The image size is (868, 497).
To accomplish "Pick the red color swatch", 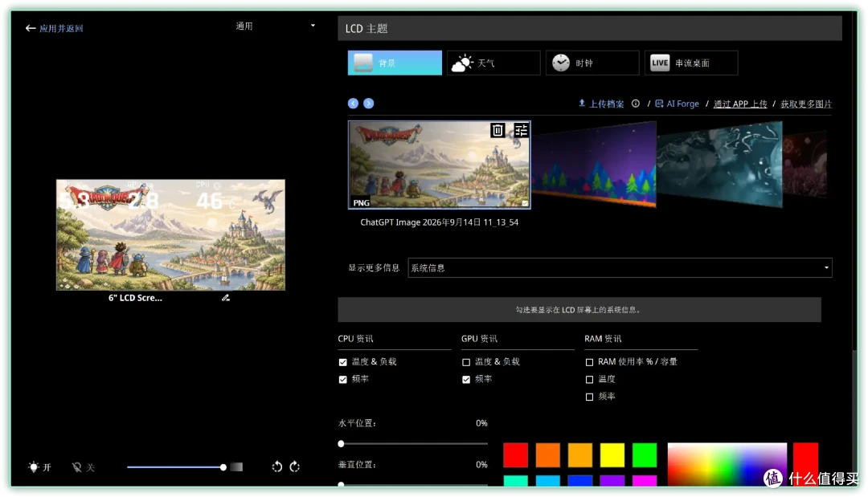I will [x=515, y=455].
